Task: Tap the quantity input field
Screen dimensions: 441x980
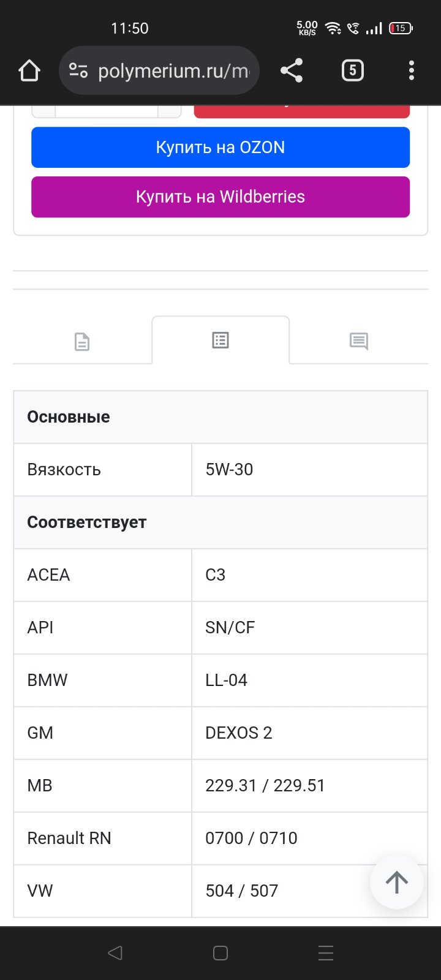Action: point(107,111)
